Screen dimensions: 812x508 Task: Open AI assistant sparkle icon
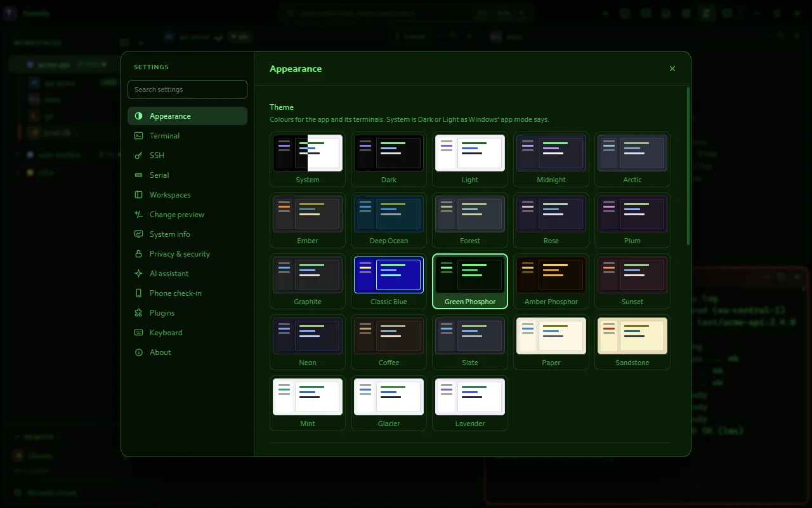138,274
